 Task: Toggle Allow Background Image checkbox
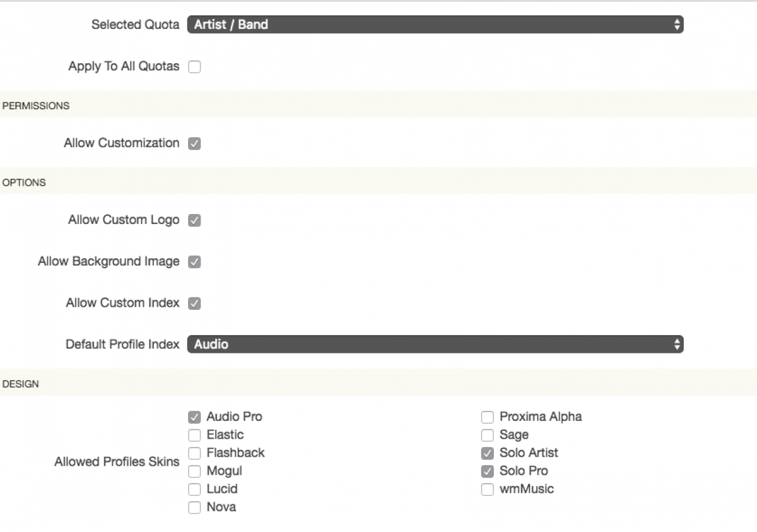click(195, 262)
